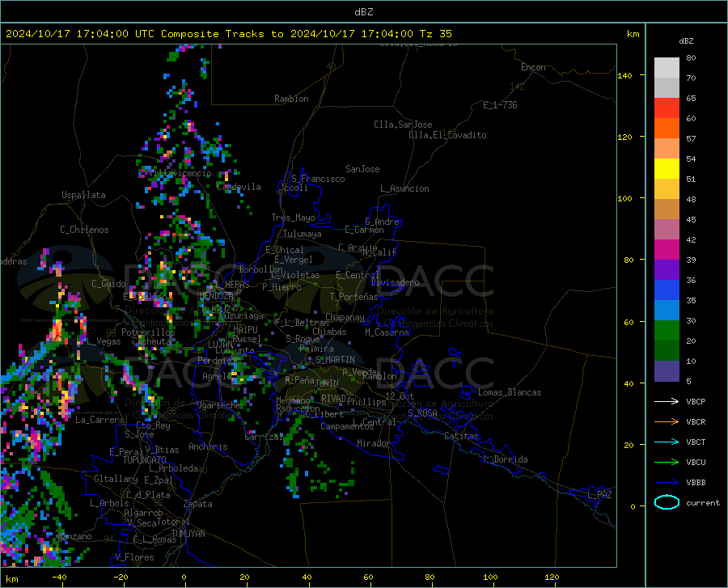728x588 pixels.
Task: Click the timestamp '2024/10/17 17:04:00 UTC Composite' header
Action: (112, 34)
